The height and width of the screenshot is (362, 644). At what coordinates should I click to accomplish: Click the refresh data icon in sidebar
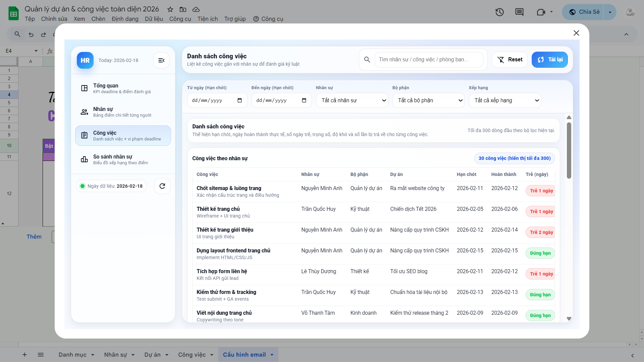(162, 186)
